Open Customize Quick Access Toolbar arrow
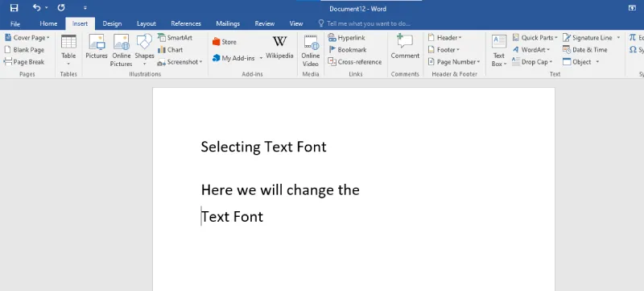The image size is (644, 291). (85, 8)
